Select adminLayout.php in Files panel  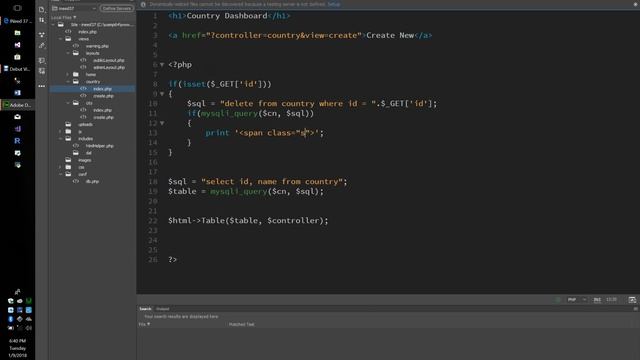point(109,67)
